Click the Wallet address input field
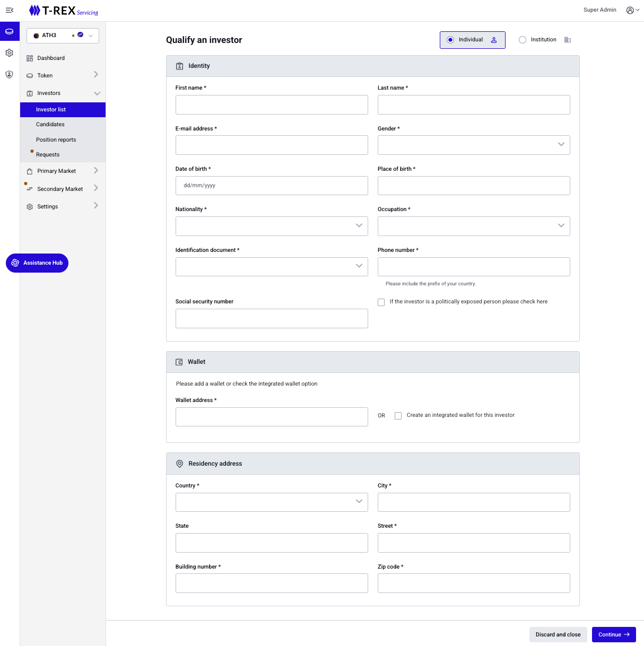 pyautogui.click(x=271, y=417)
